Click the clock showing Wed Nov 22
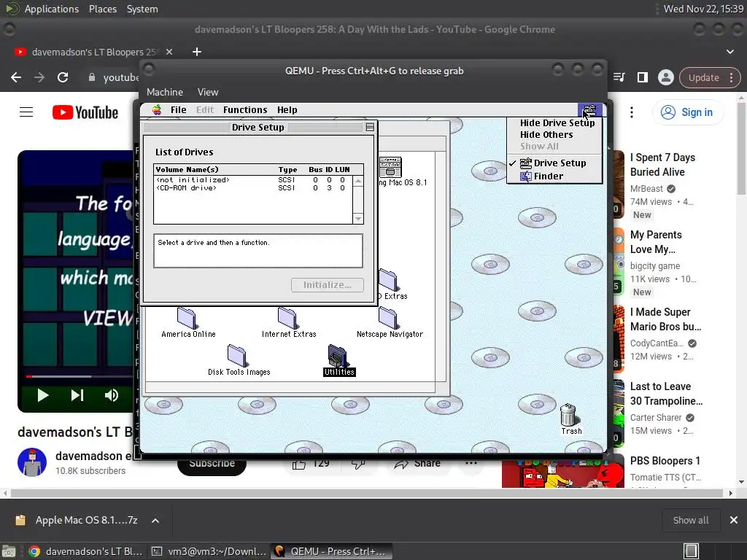 pyautogui.click(x=703, y=9)
